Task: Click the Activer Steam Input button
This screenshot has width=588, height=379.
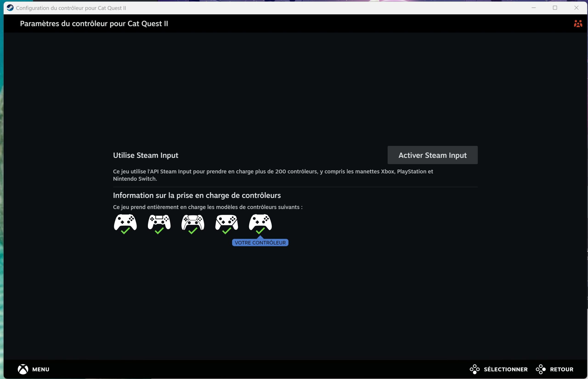Action: pyautogui.click(x=432, y=155)
